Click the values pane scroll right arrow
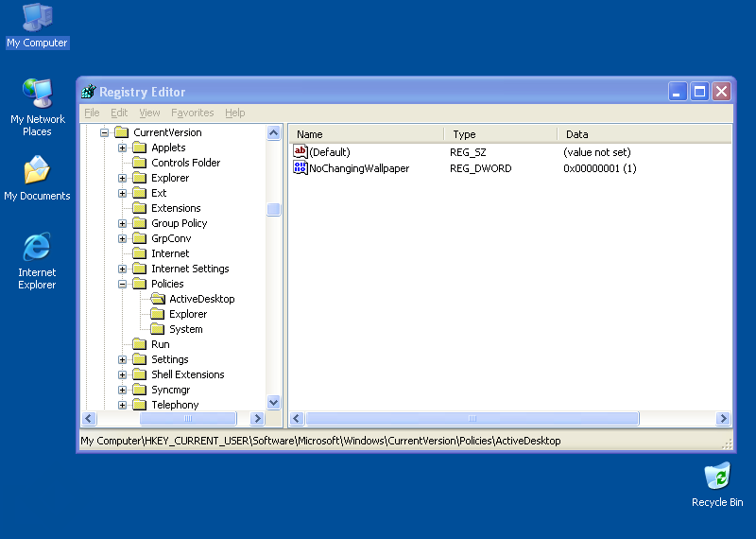 [723, 418]
